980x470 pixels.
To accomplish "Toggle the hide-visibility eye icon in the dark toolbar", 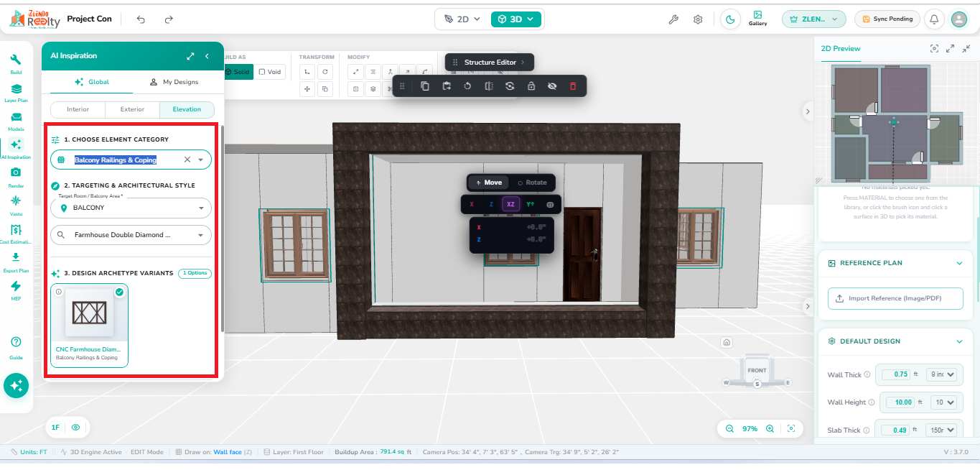I will 551,86.
